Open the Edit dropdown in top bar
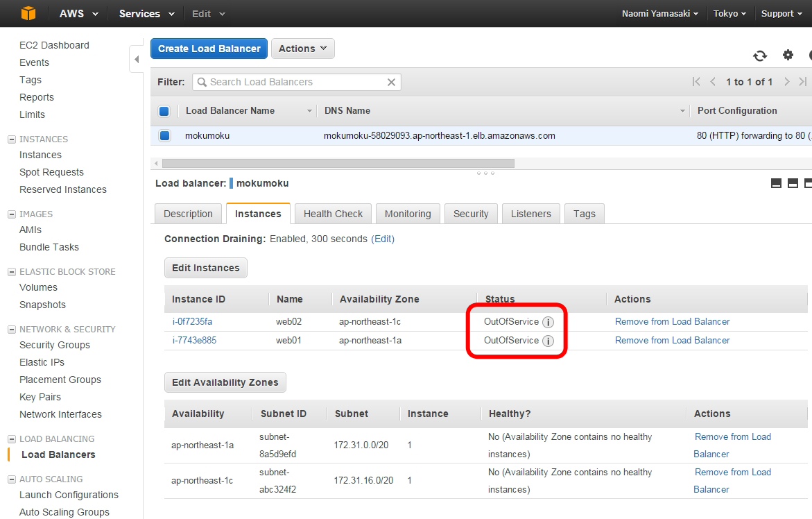 pyautogui.click(x=209, y=14)
